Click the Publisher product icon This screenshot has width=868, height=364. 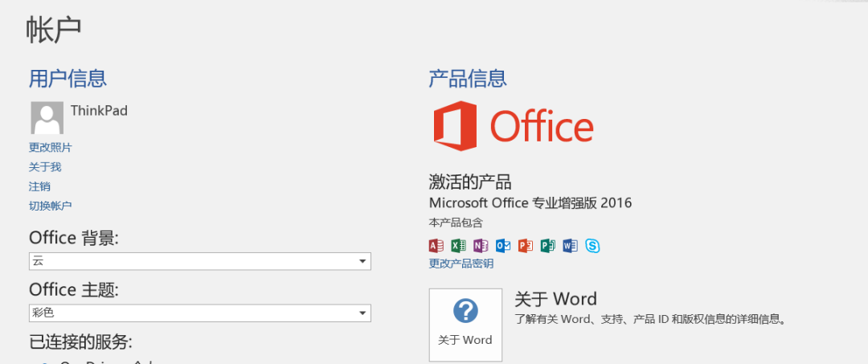click(547, 245)
